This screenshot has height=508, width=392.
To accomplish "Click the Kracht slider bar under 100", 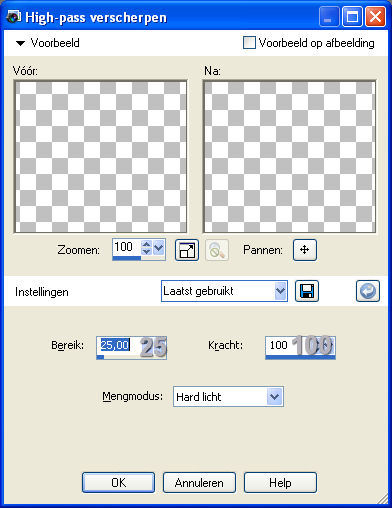I will point(300,357).
